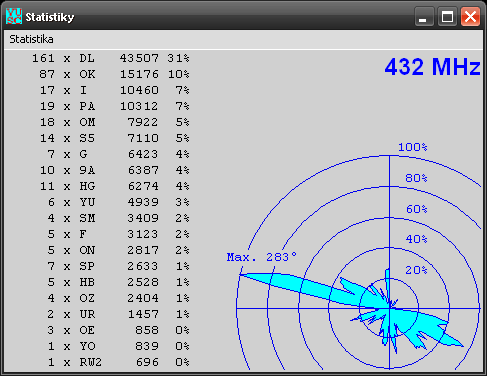The height and width of the screenshot is (376, 487).
Task: Click the 432 MHz band label
Action: 432,67
